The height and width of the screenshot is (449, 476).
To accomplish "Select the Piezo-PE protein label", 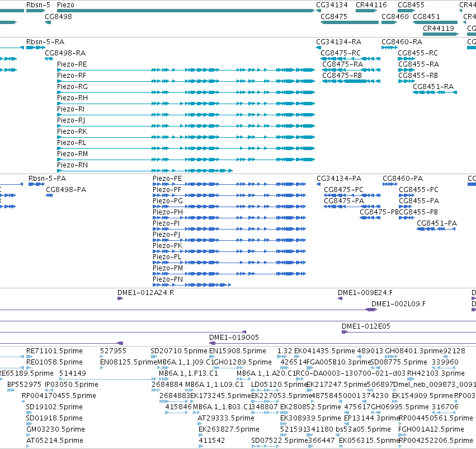I will (167, 179).
